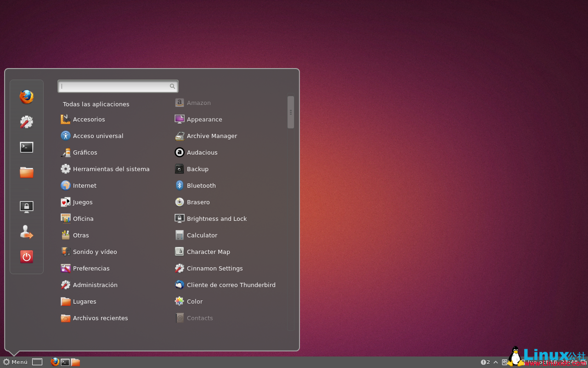Launch the Calculator icon

(x=180, y=235)
